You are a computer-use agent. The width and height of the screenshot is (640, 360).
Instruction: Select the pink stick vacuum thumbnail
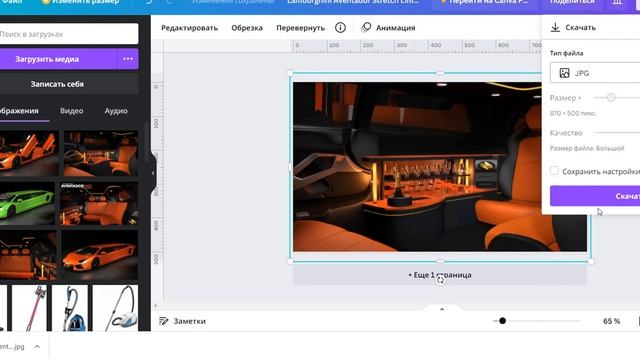tap(29, 308)
